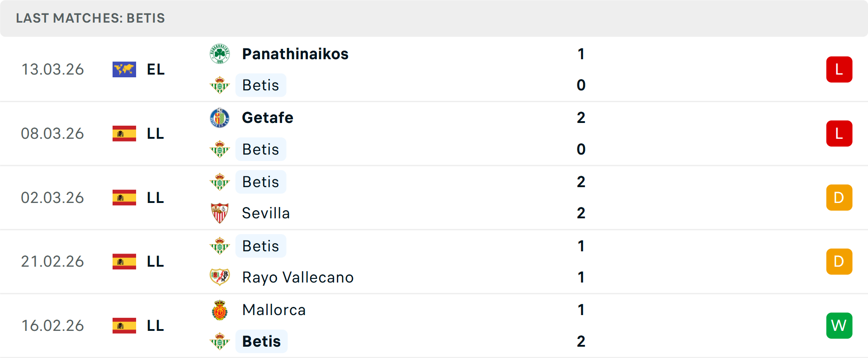Click the L badge for Getafe match
This screenshot has width=868, height=358.
coord(839,134)
